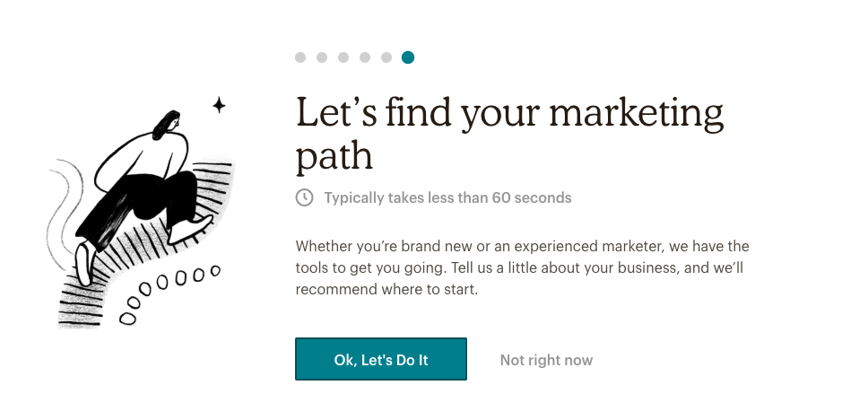This screenshot has height=420, width=868.
Task: Jump to the third progress dot
Action: pyautogui.click(x=343, y=57)
